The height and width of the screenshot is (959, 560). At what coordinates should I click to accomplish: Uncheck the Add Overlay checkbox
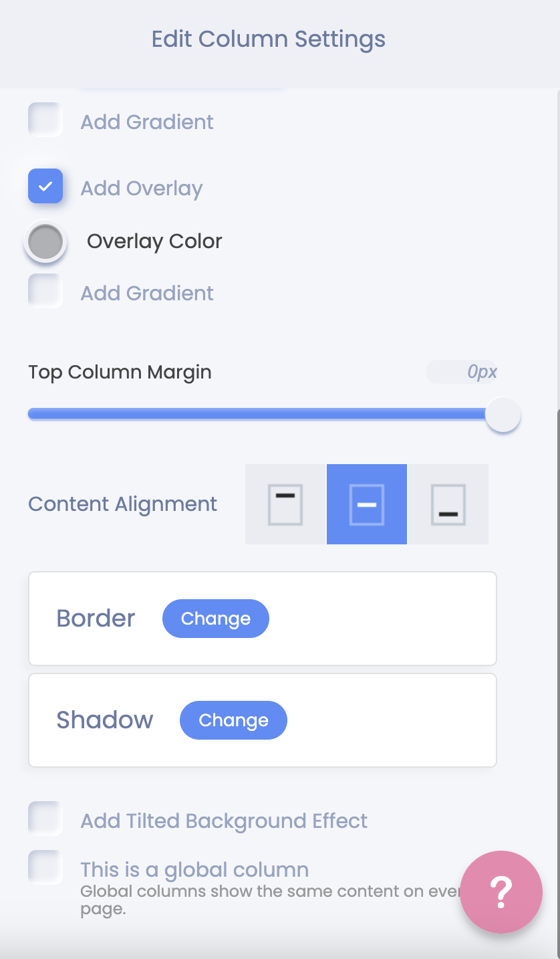click(45, 187)
